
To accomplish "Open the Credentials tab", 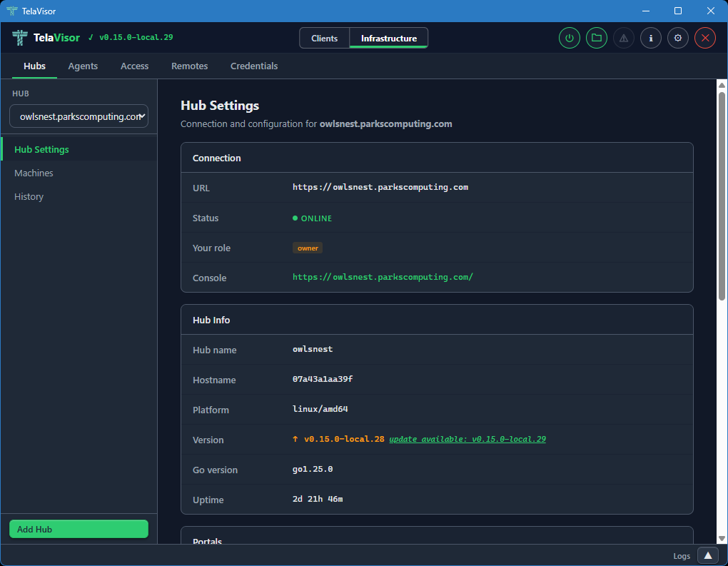I will [x=254, y=66].
